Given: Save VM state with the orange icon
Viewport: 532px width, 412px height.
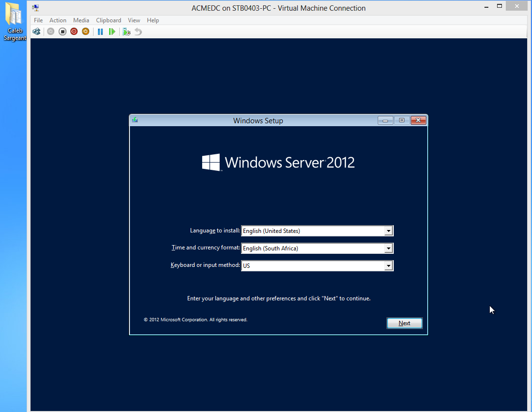Looking at the screenshot, I should 85,32.
